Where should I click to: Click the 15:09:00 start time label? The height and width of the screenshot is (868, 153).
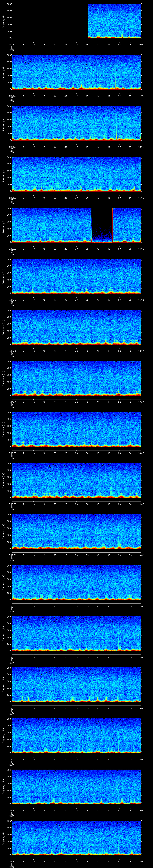pyautogui.click(x=12, y=44)
